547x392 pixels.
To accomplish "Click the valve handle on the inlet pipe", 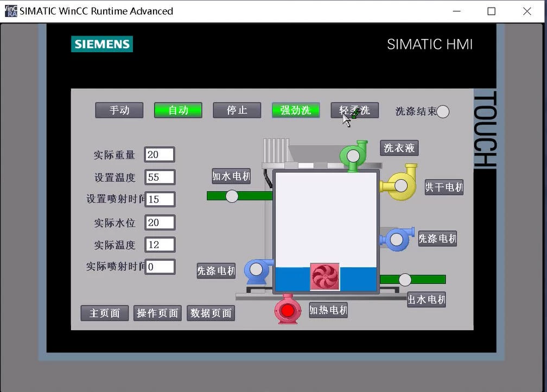I will (x=232, y=196).
